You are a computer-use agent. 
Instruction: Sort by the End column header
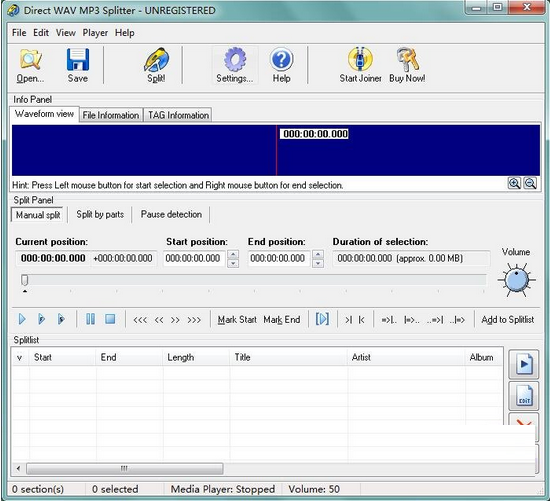(x=129, y=358)
